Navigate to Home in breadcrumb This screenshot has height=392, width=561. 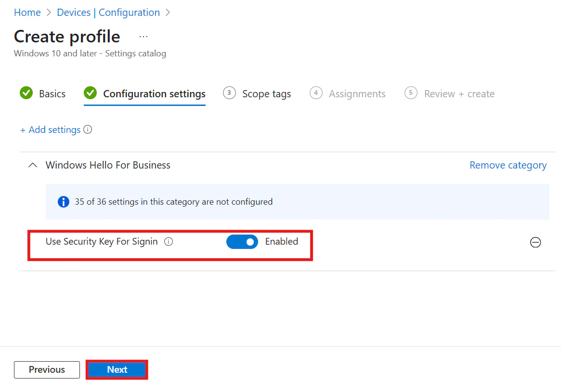coord(27,13)
